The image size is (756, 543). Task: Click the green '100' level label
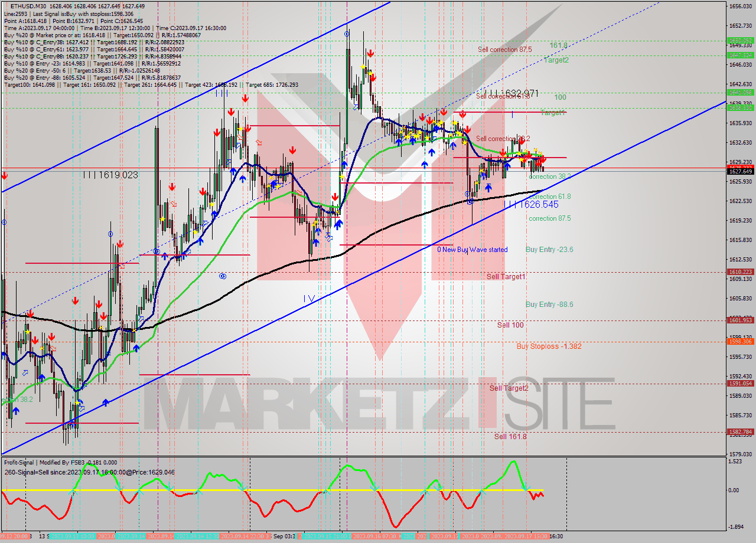[x=561, y=97]
